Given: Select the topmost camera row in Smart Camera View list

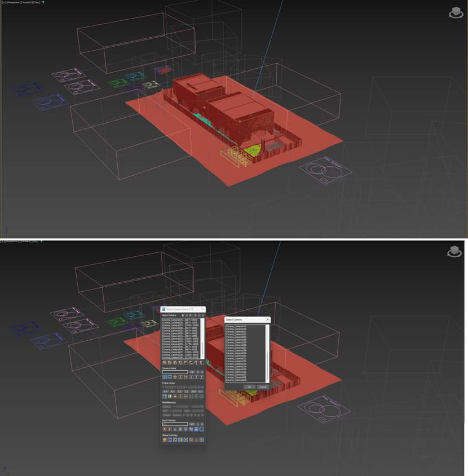Looking at the screenshot, I should [181, 320].
